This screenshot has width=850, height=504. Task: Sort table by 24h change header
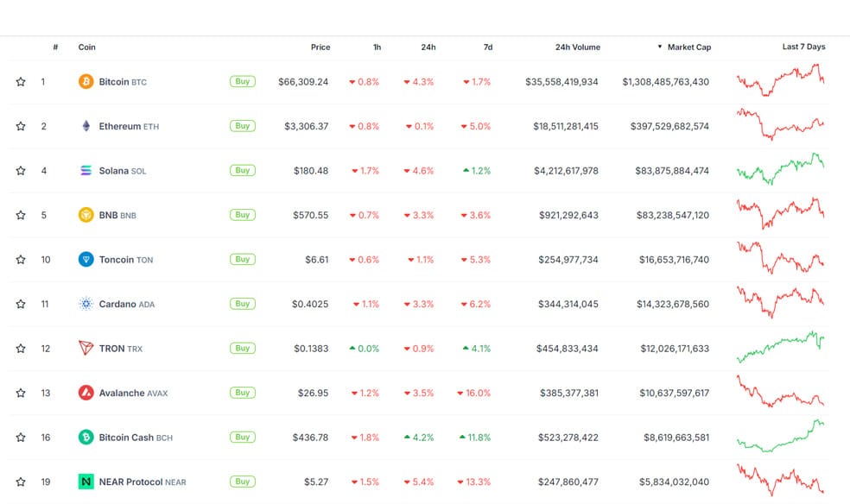[x=428, y=47]
